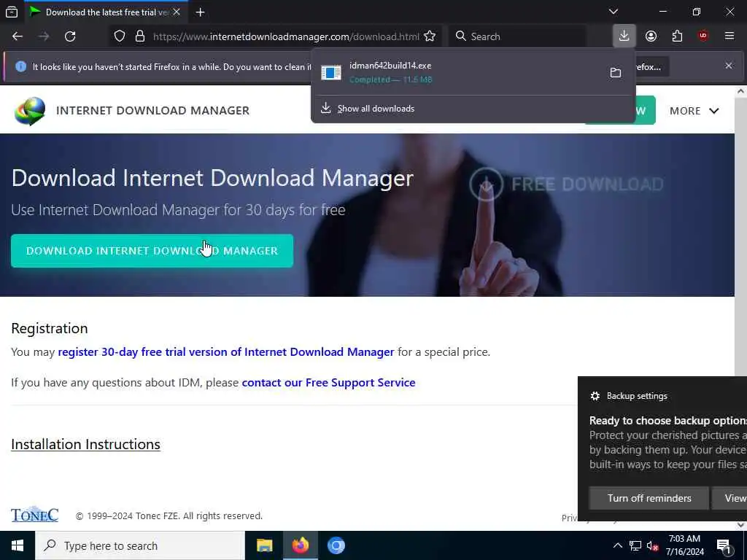Click INTERNET DOWNLOAD MANAGER site title
Image resolution: width=747 pixels, height=560 pixels.
[x=152, y=111]
